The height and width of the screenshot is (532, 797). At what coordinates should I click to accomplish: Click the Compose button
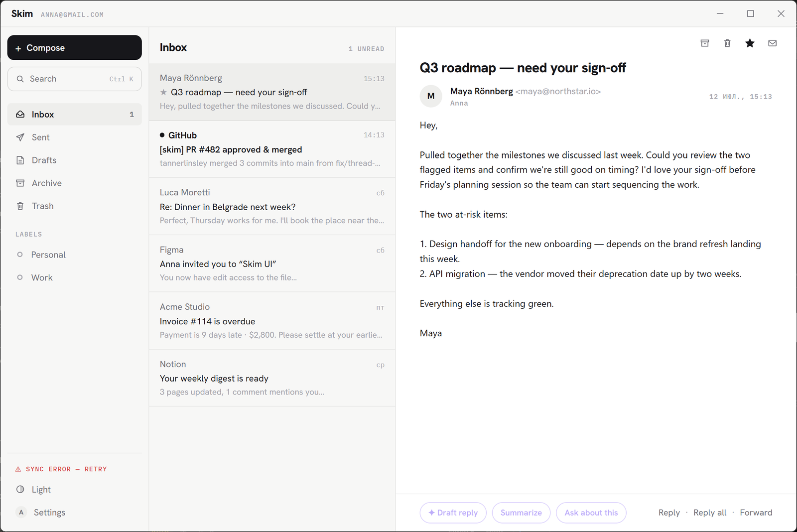tap(75, 48)
